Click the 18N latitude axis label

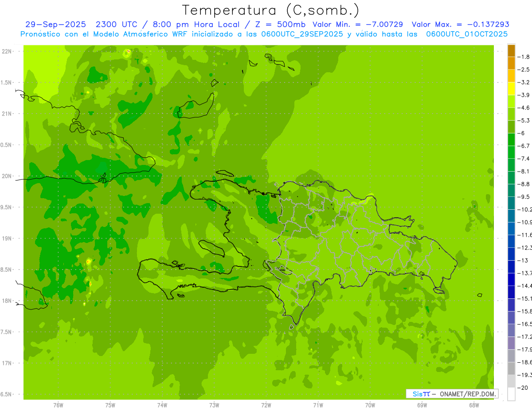pyautogui.click(x=7, y=301)
